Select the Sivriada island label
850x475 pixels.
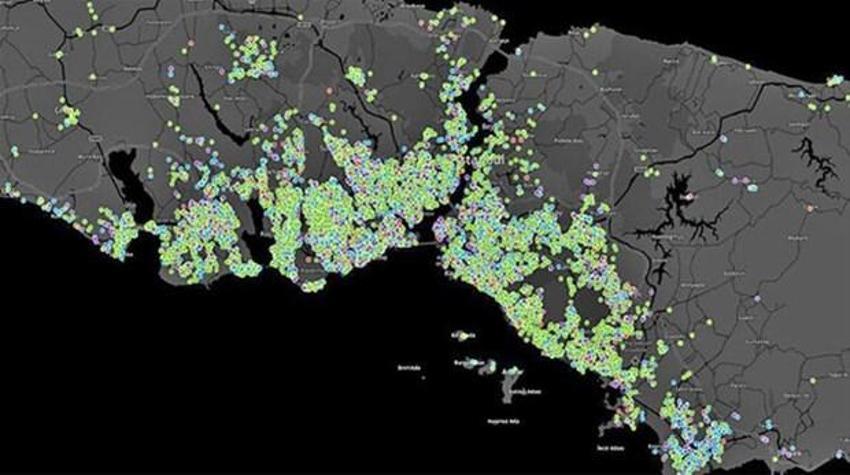tap(409, 368)
